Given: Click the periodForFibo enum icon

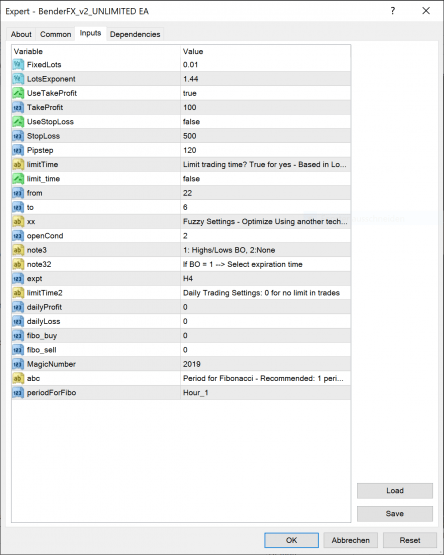Looking at the screenshot, I should click(18, 393).
